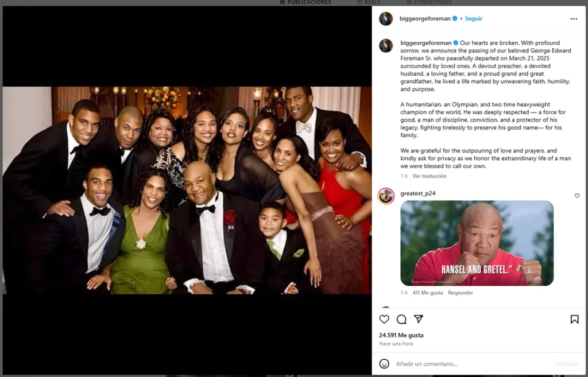Click the verified badge beside the header username
This screenshot has height=377, width=588.
pyautogui.click(x=455, y=19)
